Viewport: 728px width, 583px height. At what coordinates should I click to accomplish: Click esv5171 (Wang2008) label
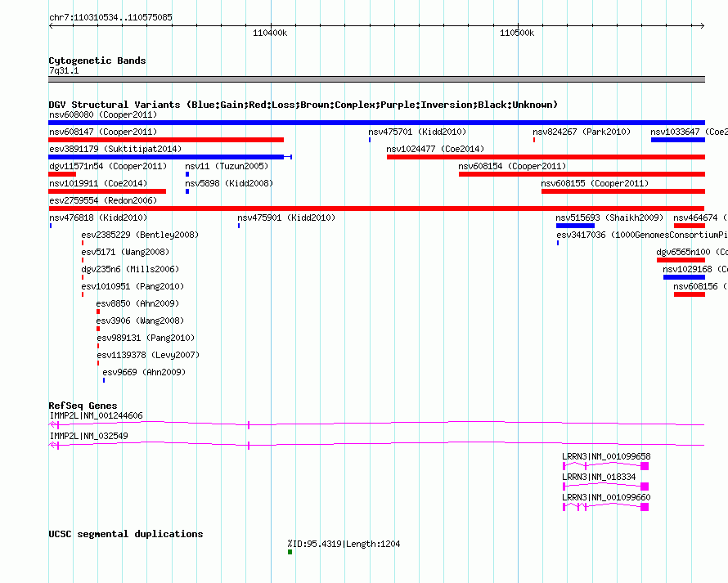point(125,252)
